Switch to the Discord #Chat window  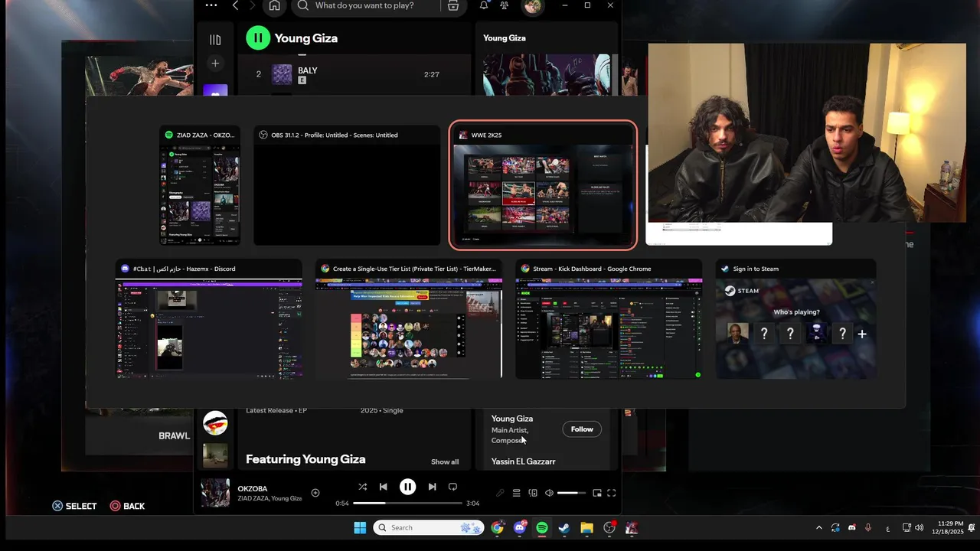(209, 320)
